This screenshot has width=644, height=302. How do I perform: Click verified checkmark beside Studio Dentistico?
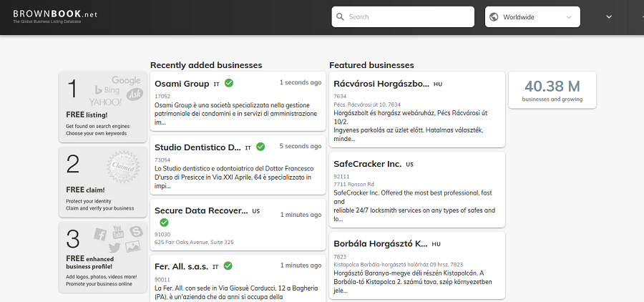coord(260,147)
